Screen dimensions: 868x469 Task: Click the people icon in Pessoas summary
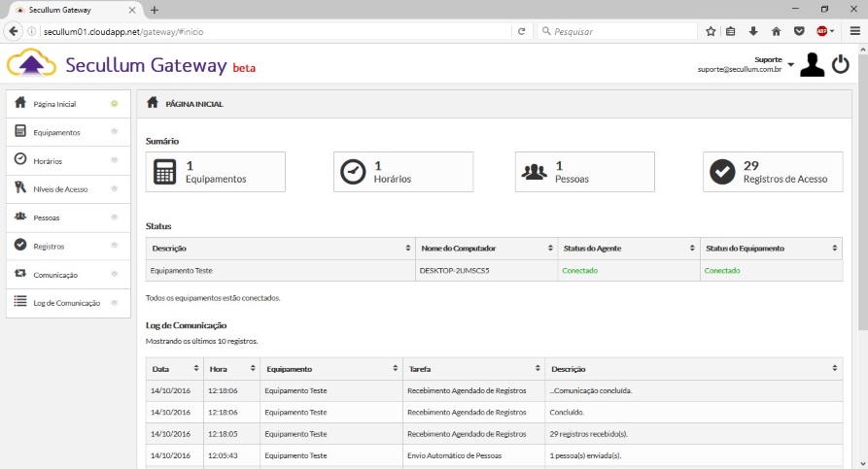coord(535,172)
